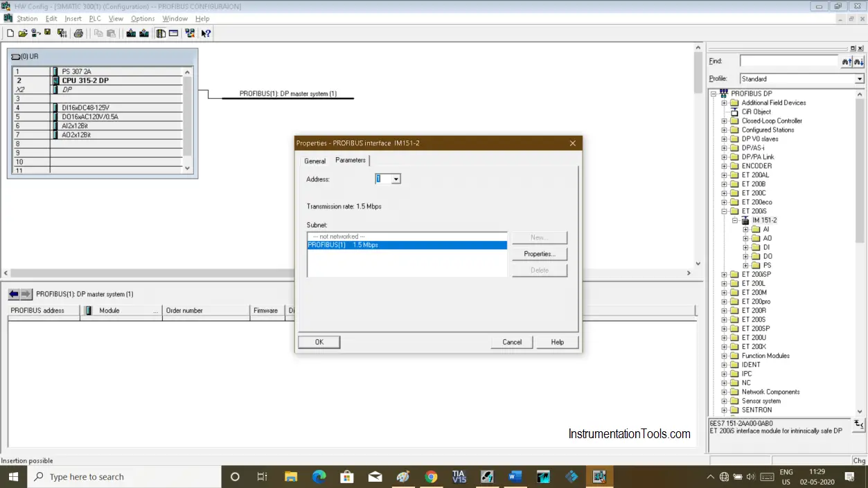Open TIA V15 from the taskbar
This screenshot has height=488, width=868.
tap(459, 476)
